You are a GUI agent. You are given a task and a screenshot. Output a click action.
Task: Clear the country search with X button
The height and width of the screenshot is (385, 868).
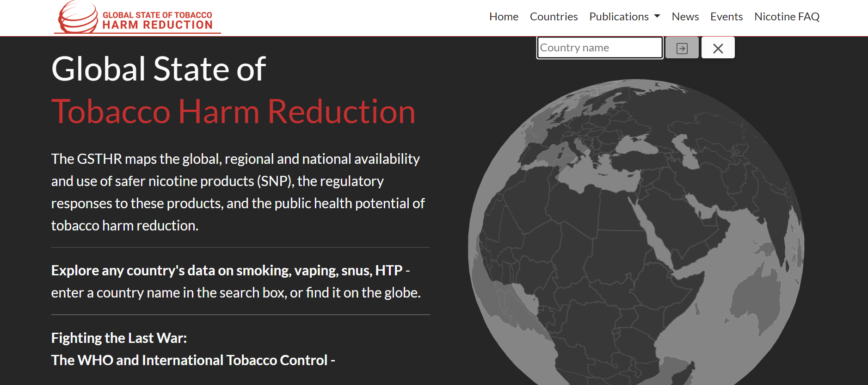pyautogui.click(x=718, y=48)
